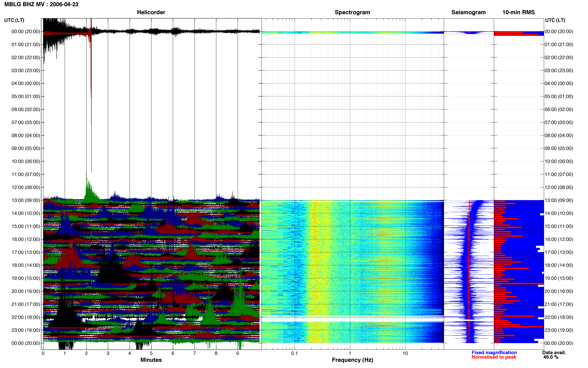Click the 'Spectrogram' panel heading
Screen dimensions: 588x368
[352, 12]
